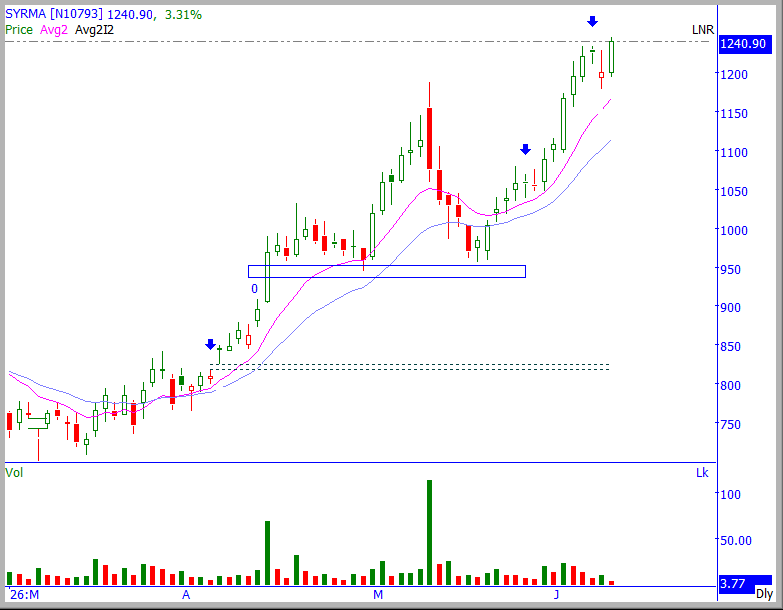
Task: Click the 26:M date axis label
Action: pos(24,595)
